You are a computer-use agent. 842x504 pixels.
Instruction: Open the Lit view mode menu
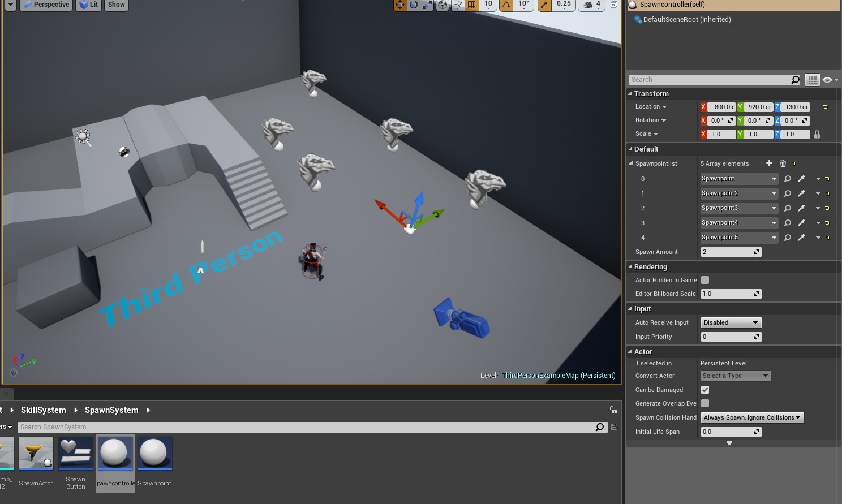(x=88, y=5)
